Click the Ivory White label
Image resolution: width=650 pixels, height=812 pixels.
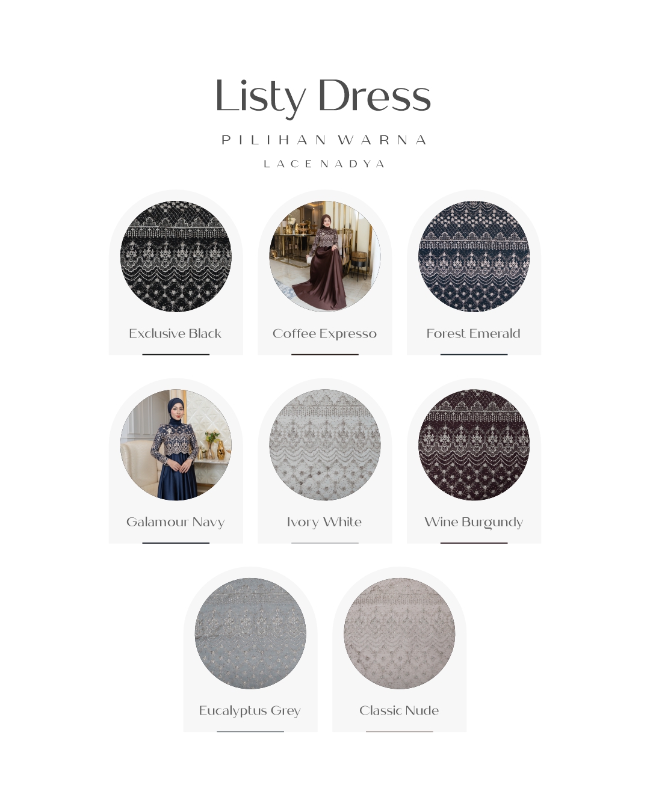click(x=324, y=522)
